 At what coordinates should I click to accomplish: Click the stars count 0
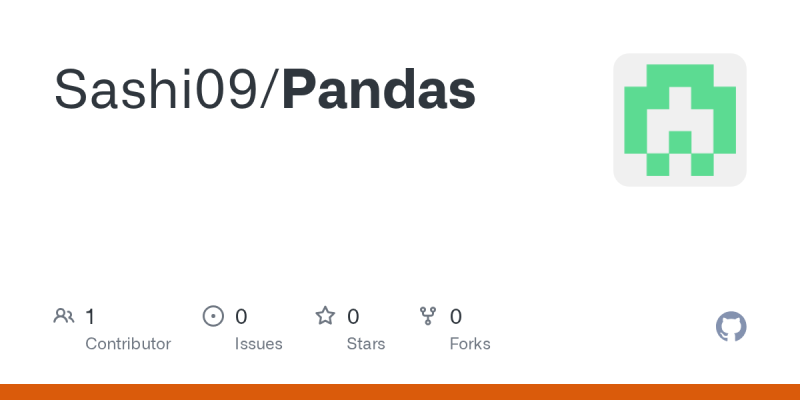click(353, 317)
